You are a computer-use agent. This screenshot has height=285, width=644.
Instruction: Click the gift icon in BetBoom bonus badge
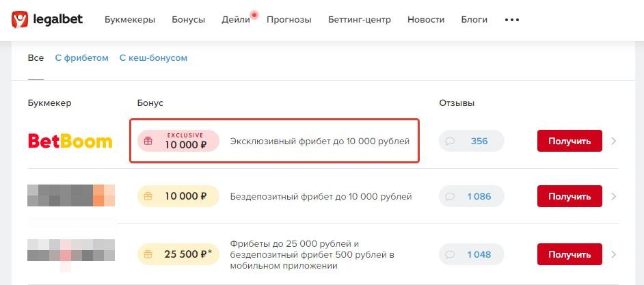coord(148,141)
